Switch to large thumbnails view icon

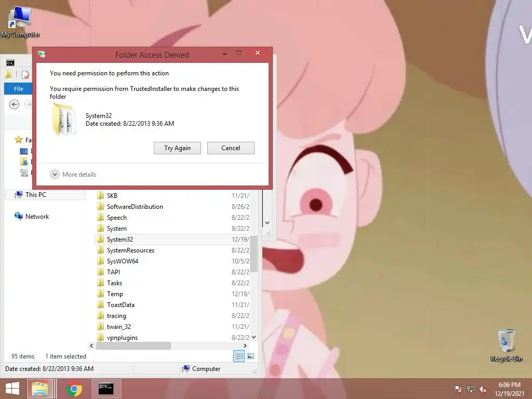(250, 356)
